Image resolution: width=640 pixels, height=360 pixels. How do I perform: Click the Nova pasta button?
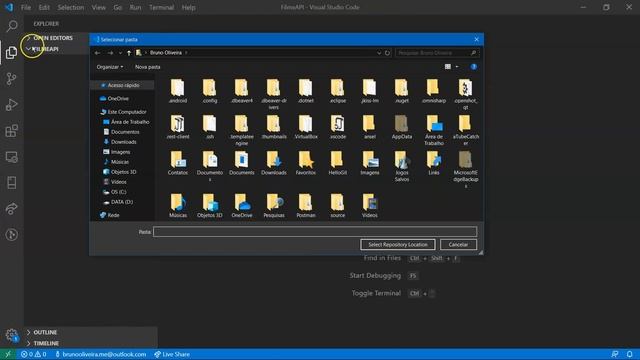tap(148, 67)
